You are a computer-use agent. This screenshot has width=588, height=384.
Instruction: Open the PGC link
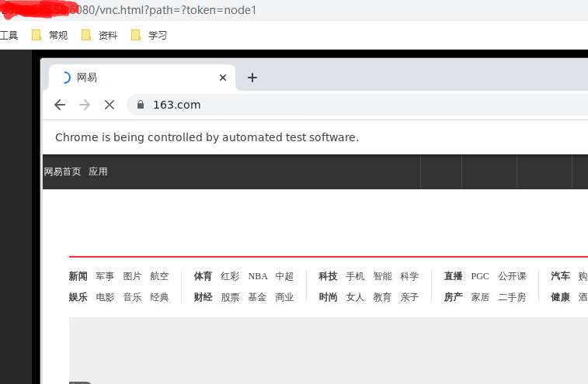pyautogui.click(x=480, y=276)
